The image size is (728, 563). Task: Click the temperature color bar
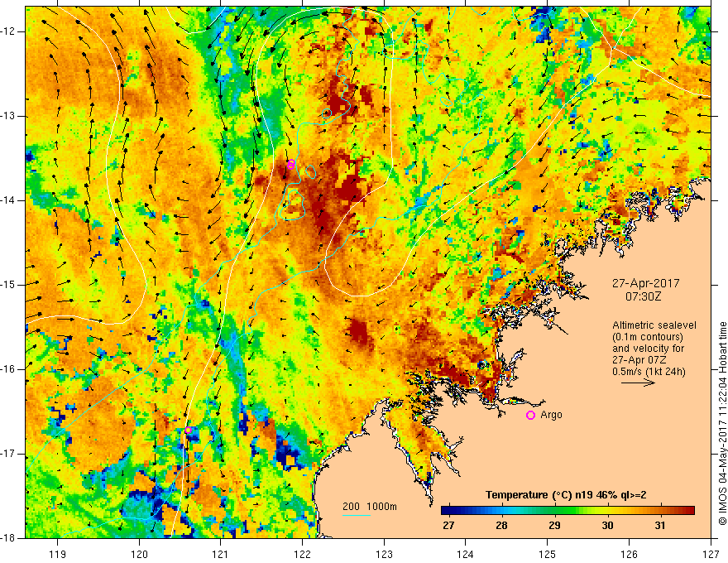coord(568,511)
